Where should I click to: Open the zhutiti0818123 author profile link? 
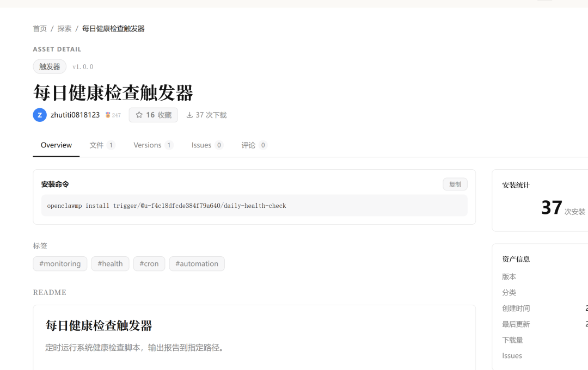[75, 115]
